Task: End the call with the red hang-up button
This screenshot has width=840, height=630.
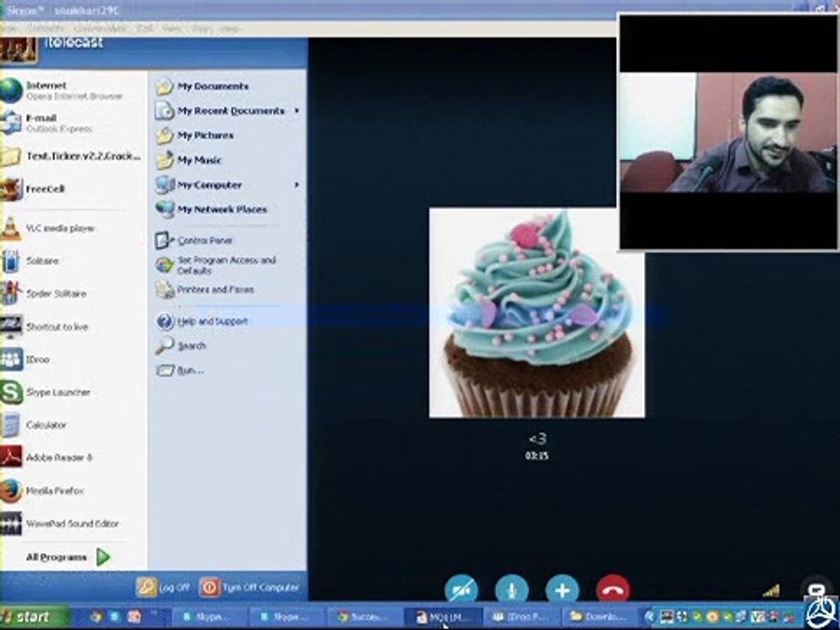Action: click(612, 589)
